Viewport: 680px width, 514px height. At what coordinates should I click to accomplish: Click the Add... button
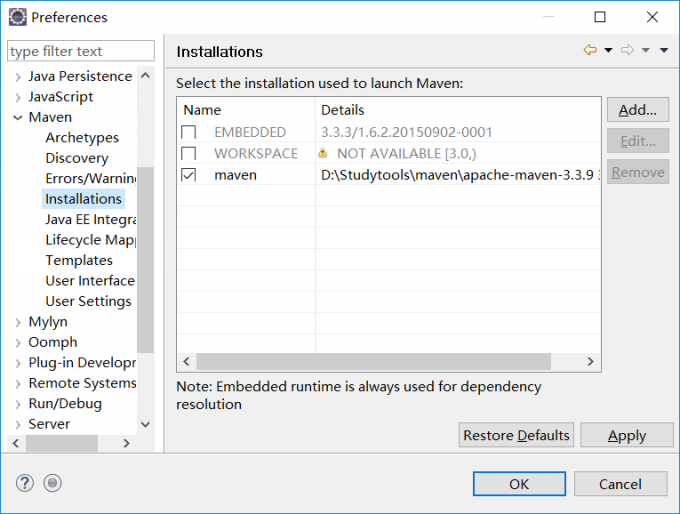(636, 110)
